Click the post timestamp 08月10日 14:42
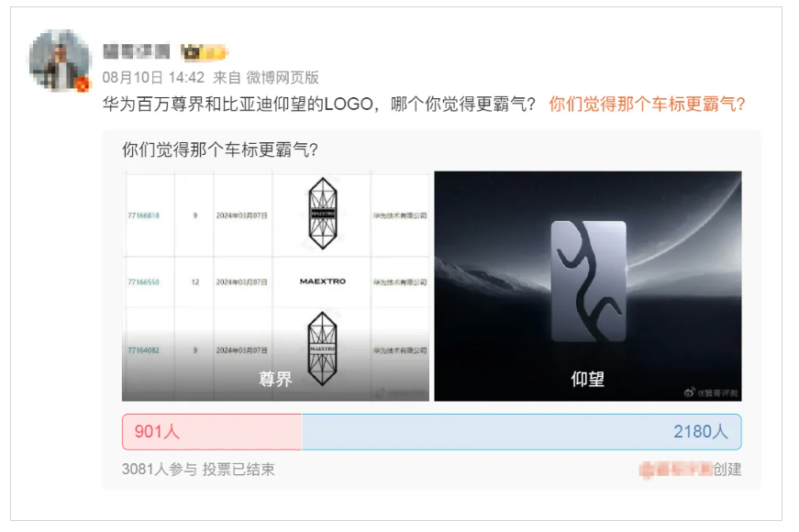This screenshot has width=799, height=532. 153,77
